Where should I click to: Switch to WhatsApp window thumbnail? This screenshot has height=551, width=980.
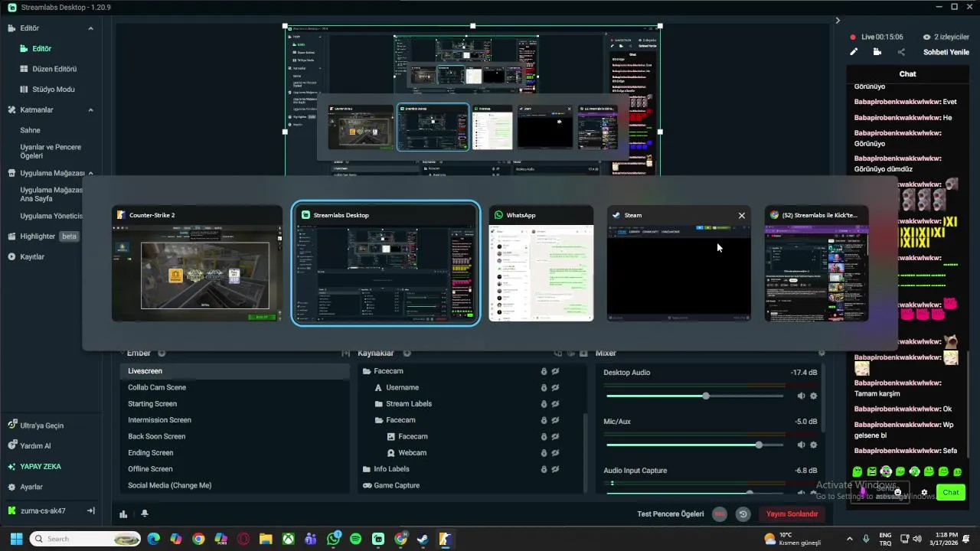coord(541,264)
